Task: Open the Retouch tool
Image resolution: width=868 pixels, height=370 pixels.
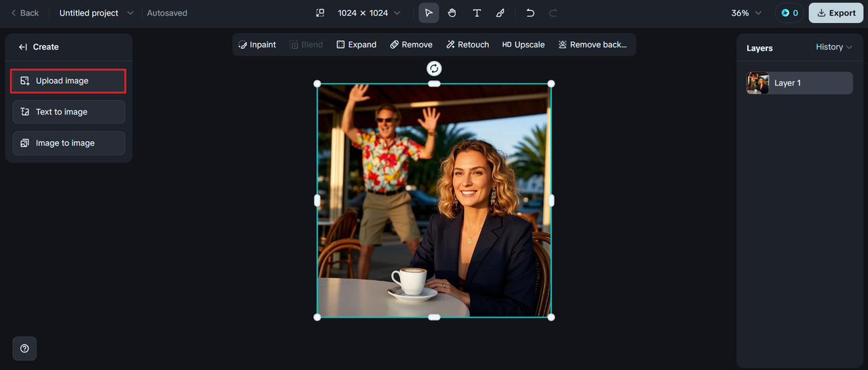Action: click(x=467, y=45)
